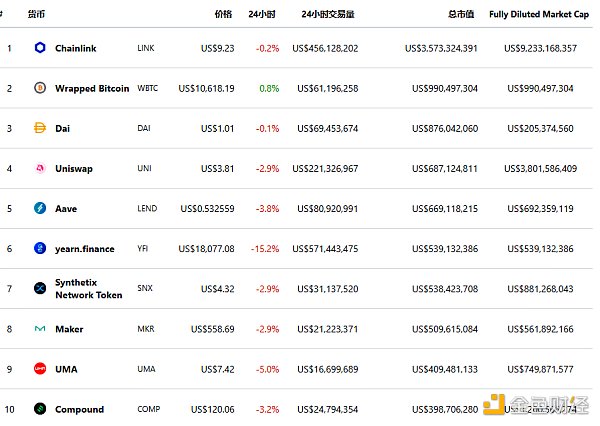Click the Uniswap unicorn icon
Viewport: 600px width, 426px height.
tap(40, 168)
